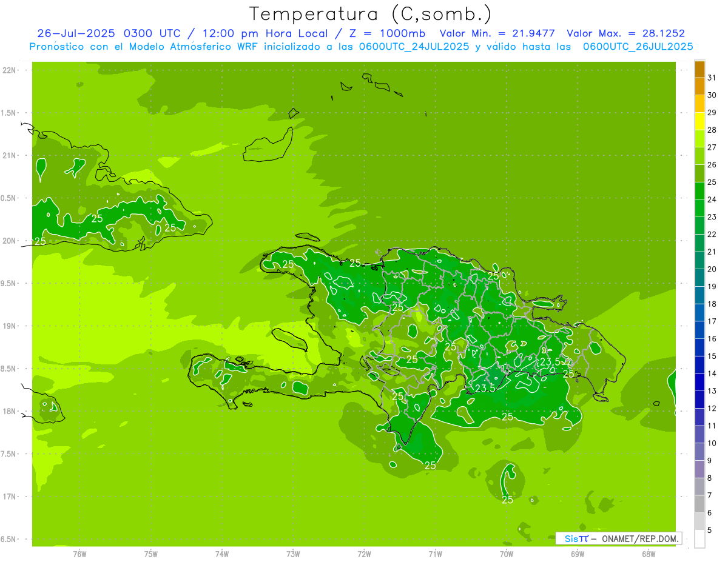Screen dimensions: 728x562
Task: Click the "75W" longitude axis label
Action: point(151,554)
